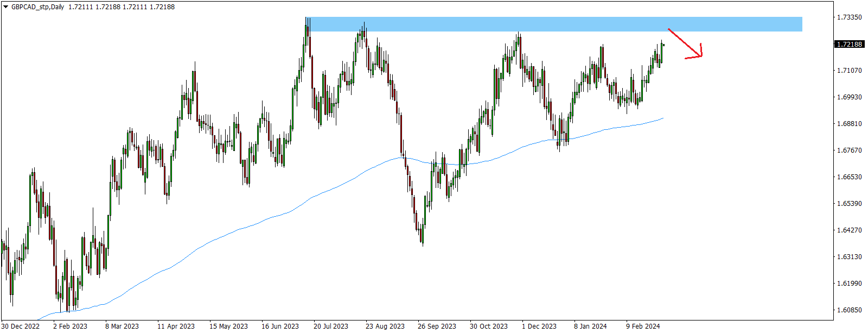Screen dimensions: 868x333
Task: Click the 30 Oct 2023 date label
Action: [x=489, y=326]
